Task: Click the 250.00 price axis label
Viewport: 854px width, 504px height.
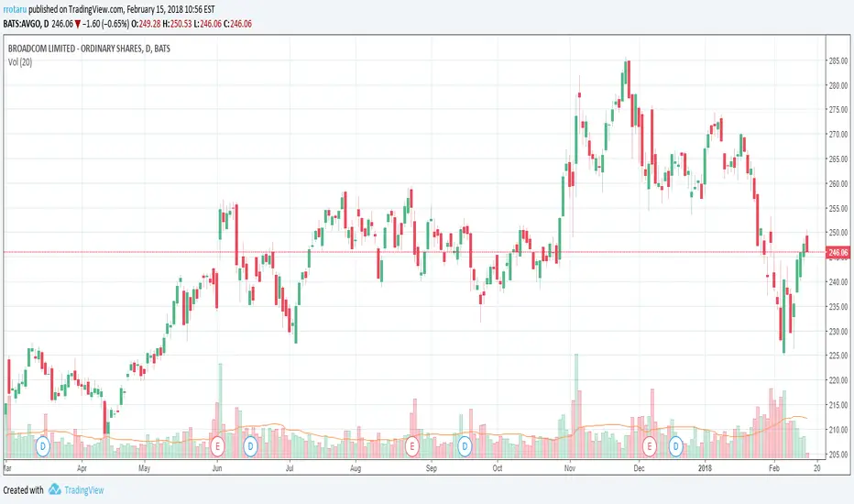Action: tap(838, 233)
